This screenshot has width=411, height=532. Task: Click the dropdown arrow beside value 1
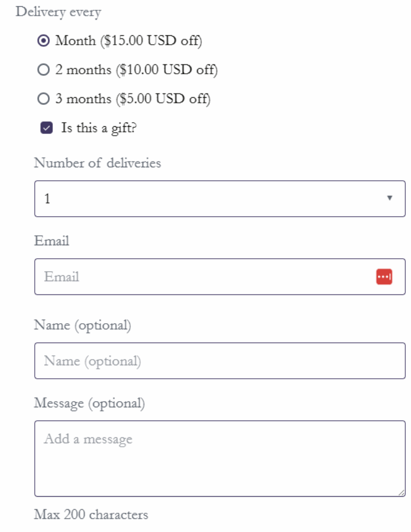[x=390, y=198]
